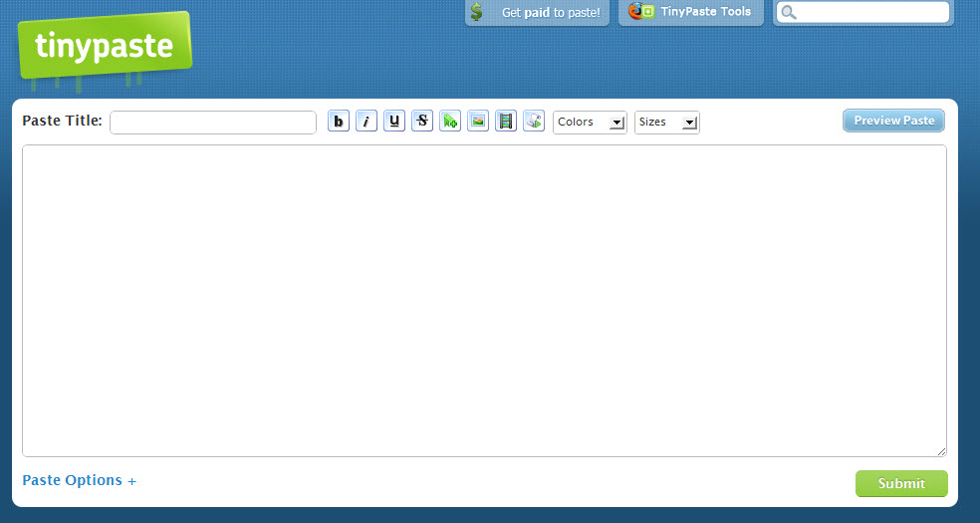Screen dimensions: 980x523
Task: Click the underline formatting icon
Action: pos(394,122)
